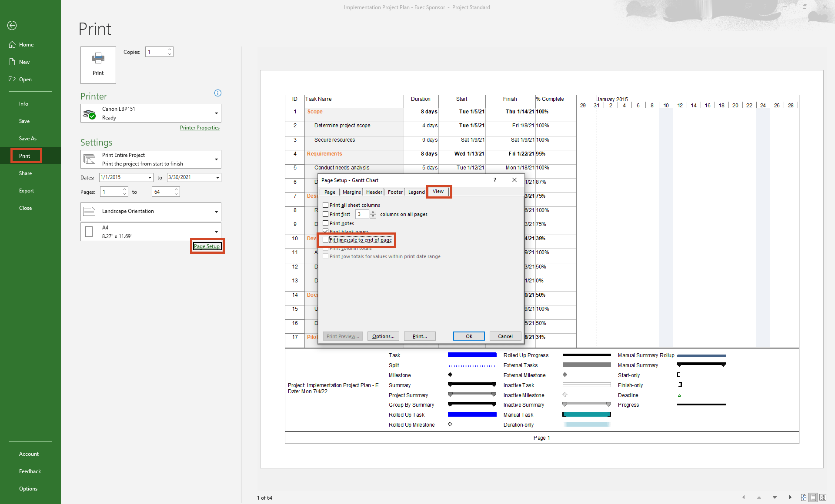Enable Print all sheet columns checkbox
This screenshot has height=504, width=835.
coord(326,205)
